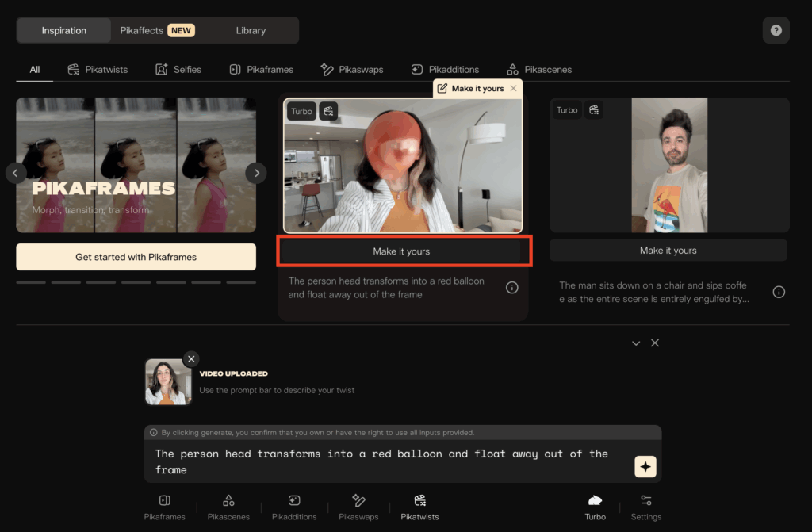Viewport: 812px width, 532px height.
Task: Remove the uploaded video thumbnail
Action: [191, 359]
